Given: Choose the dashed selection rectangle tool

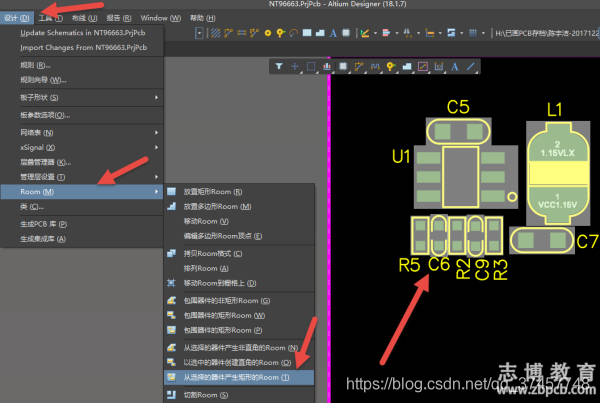Looking at the screenshot, I should [311, 66].
